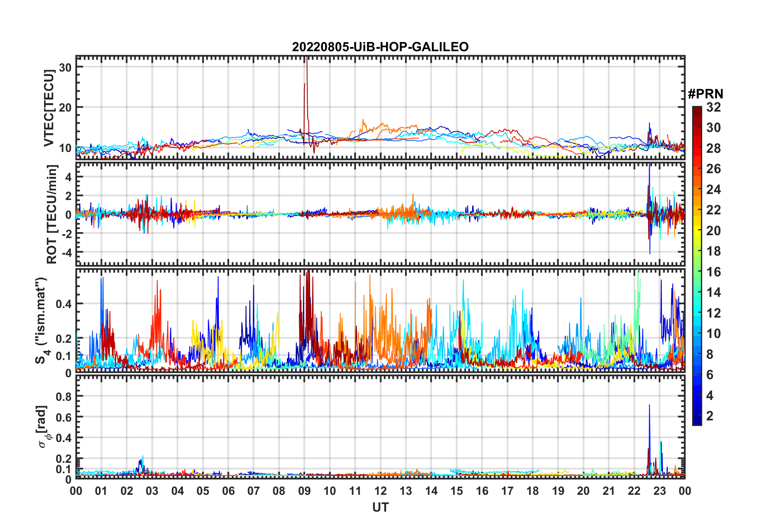The height and width of the screenshot is (532, 761).
Task: Click the σφ[rad] y-axis label
Action: pos(42,427)
